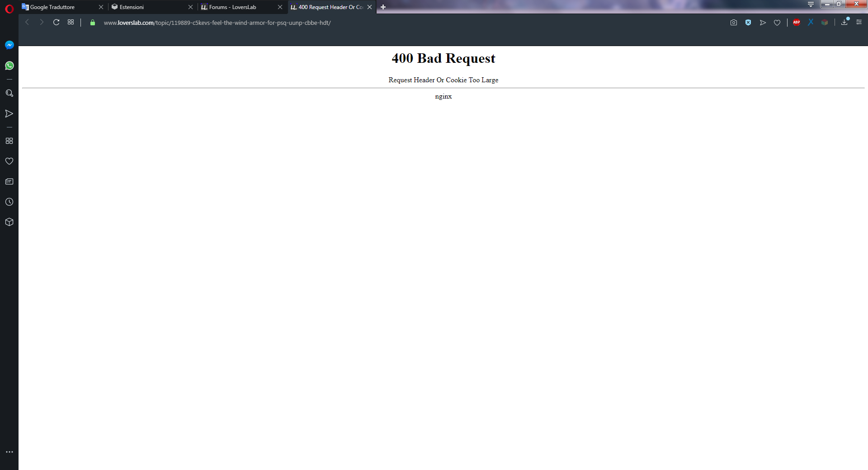Open the downloads panel

(x=844, y=22)
